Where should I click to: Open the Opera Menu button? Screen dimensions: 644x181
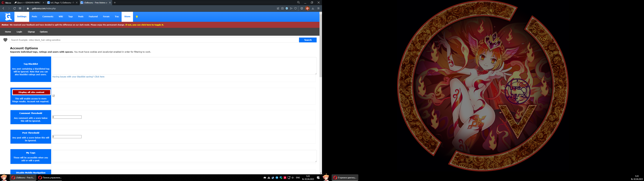[x=6, y=3]
